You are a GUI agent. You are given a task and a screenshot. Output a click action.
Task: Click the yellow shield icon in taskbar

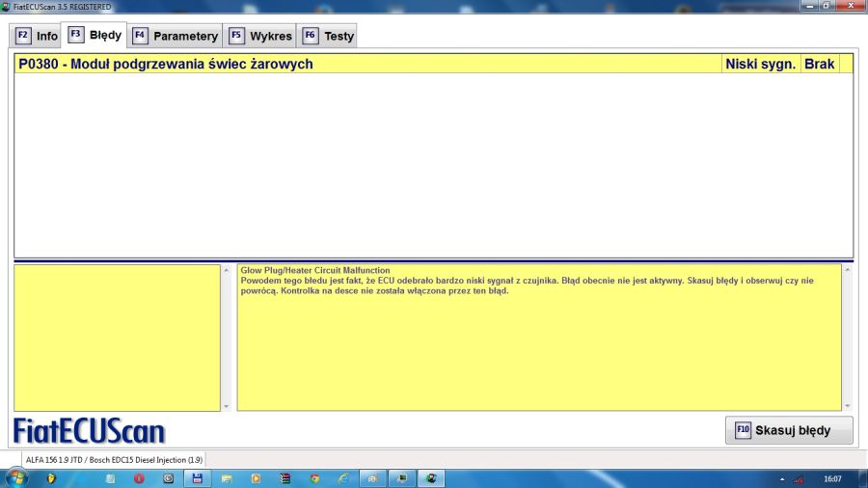click(x=51, y=478)
